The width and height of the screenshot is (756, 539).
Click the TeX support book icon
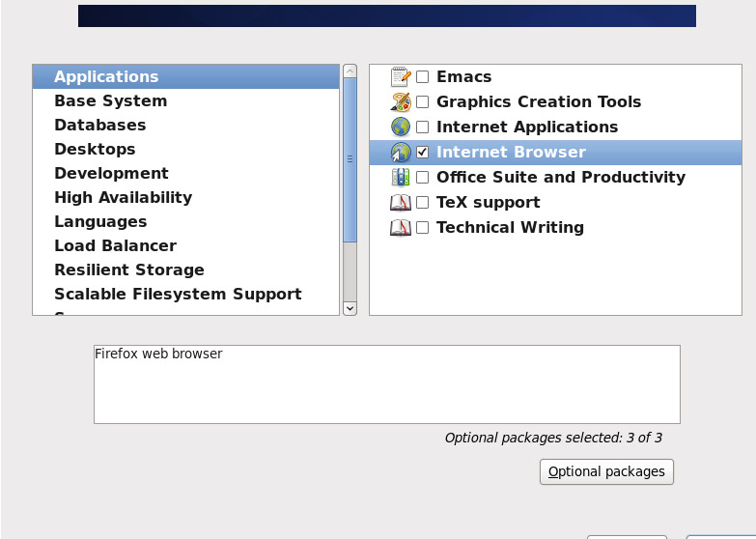401,202
